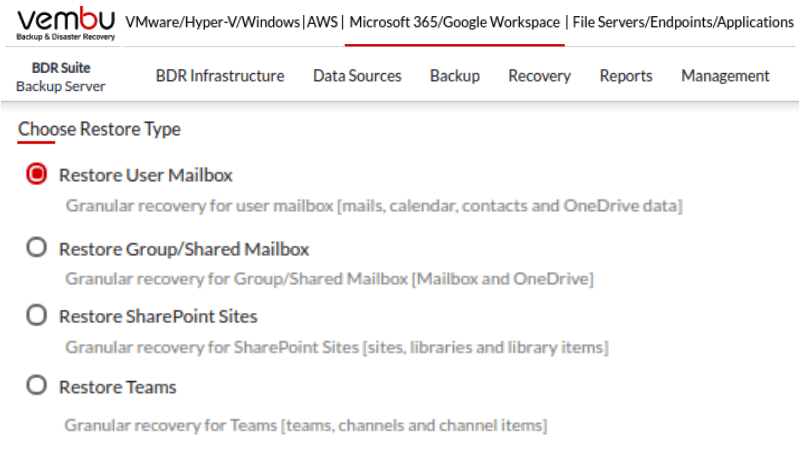Select the Restore User Mailbox radio button
The width and height of the screenshot is (800, 450).
click(x=37, y=175)
